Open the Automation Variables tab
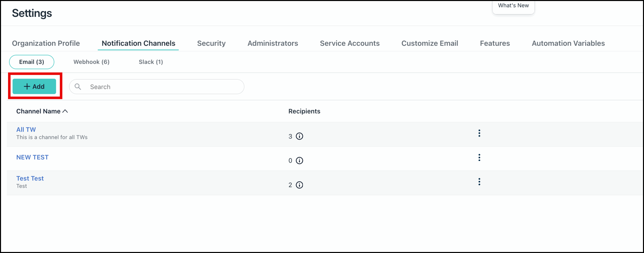The height and width of the screenshot is (253, 644). click(568, 43)
